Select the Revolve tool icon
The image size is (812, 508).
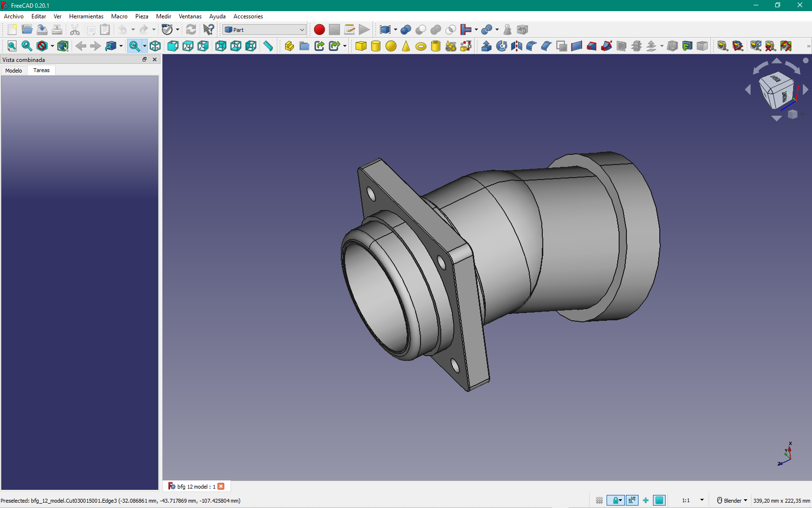[501, 46]
